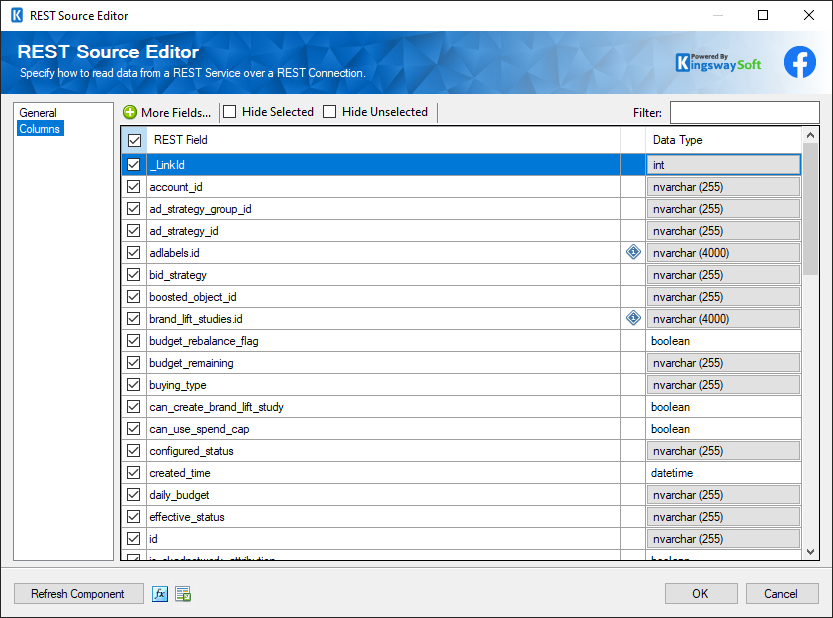
Task: Open data type dropdown for boosted_object_id
Action: coord(723,297)
